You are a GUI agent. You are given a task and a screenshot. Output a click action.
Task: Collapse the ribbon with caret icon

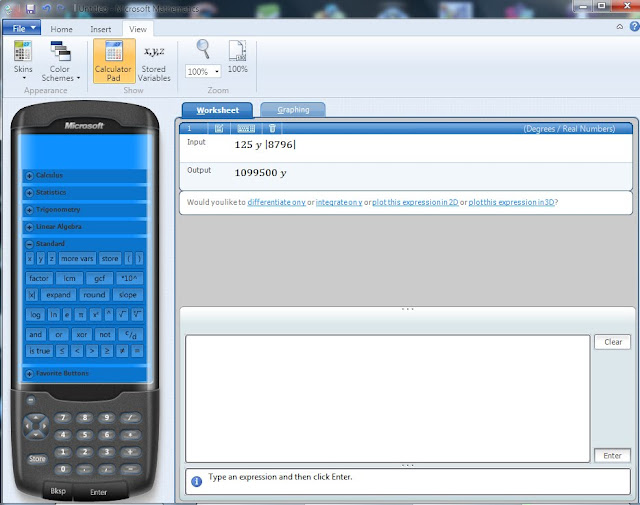coord(620,27)
